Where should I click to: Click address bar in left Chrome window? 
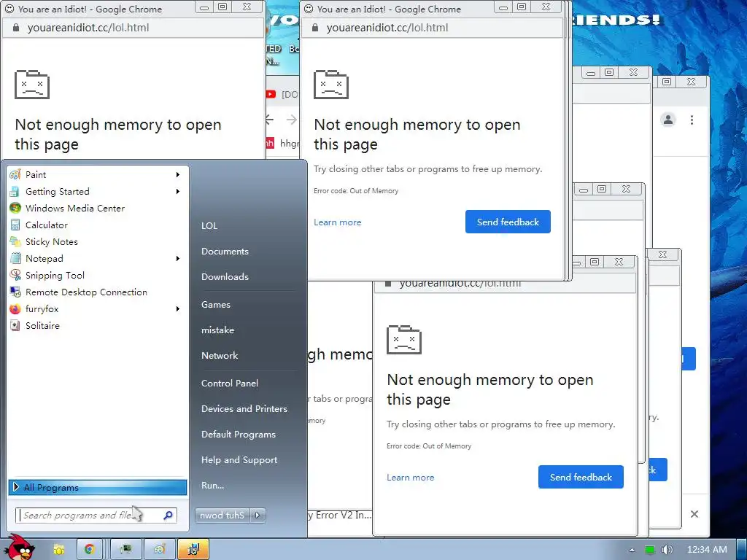click(133, 28)
